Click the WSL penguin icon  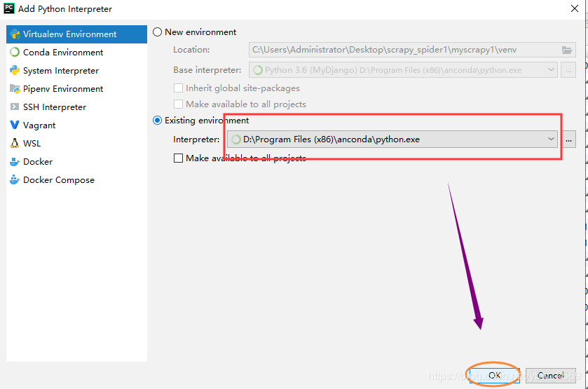click(15, 143)
